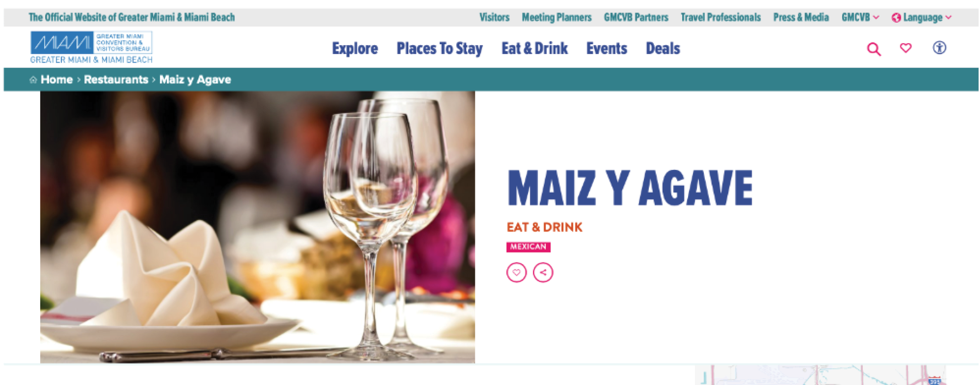Open the Eat & Drink menu
This screenshot has height=385, width=980.
[534, 48]
